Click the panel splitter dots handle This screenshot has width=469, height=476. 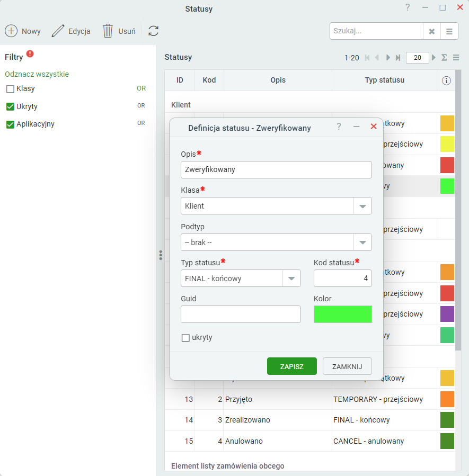161,255
